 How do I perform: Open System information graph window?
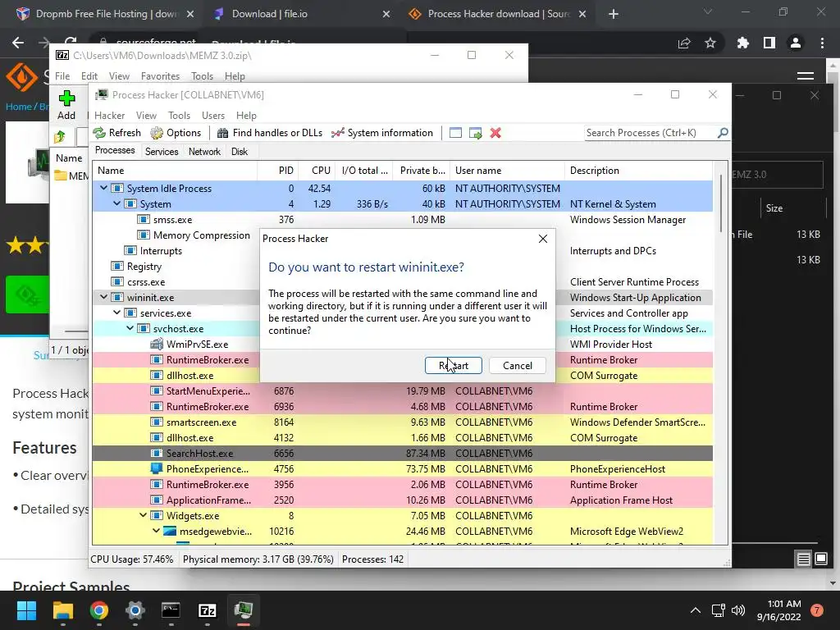382,133
